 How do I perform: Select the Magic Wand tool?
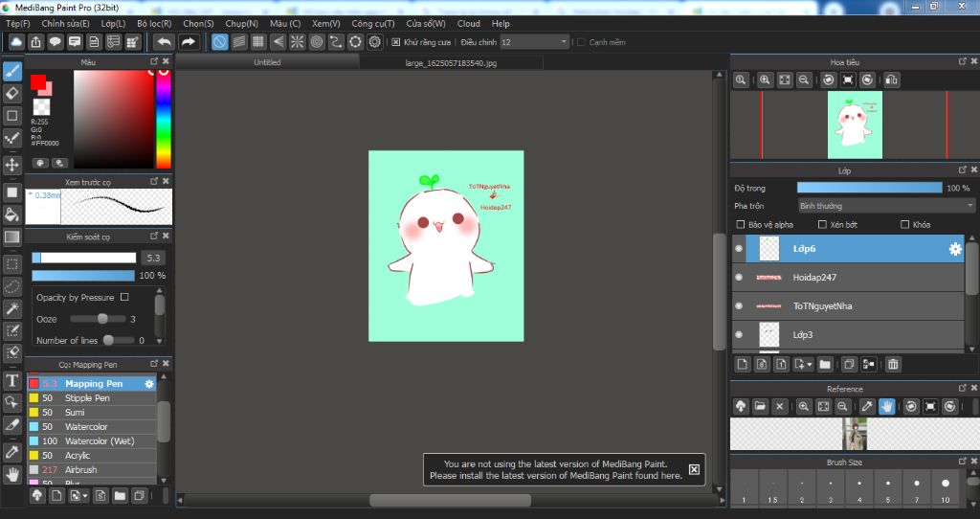pyautogui.click(x=11, y=308)
